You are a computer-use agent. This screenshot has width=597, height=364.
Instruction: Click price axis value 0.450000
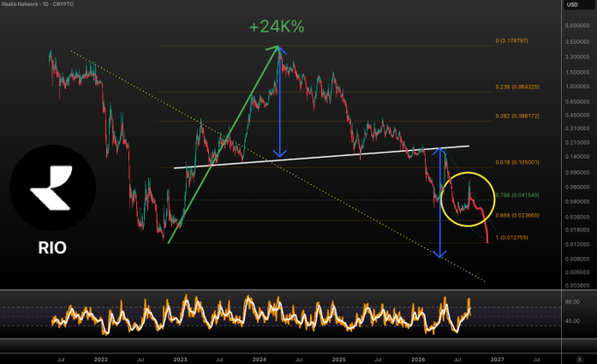(577, 115)
